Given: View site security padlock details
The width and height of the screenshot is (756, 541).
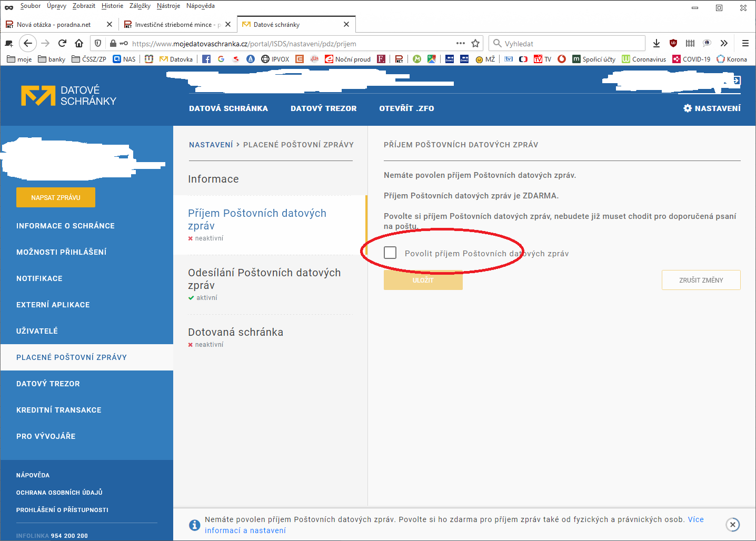Looking at the screenshot, I should coord(113,43).
